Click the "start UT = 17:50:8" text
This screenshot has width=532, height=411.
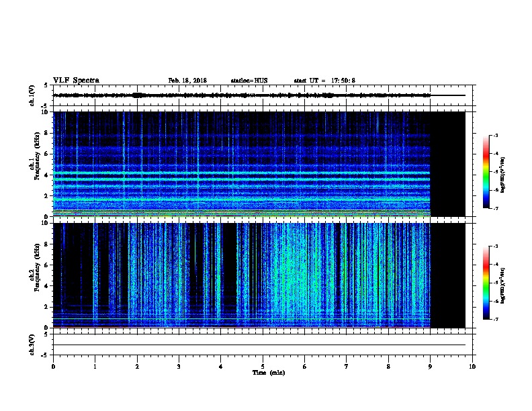pos(324,81)
